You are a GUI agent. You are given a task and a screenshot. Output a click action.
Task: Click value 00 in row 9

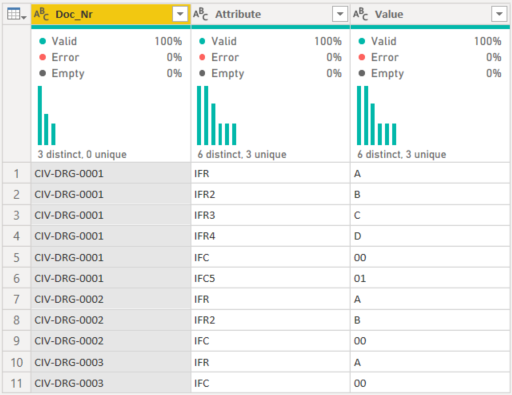tap(430, 341)
